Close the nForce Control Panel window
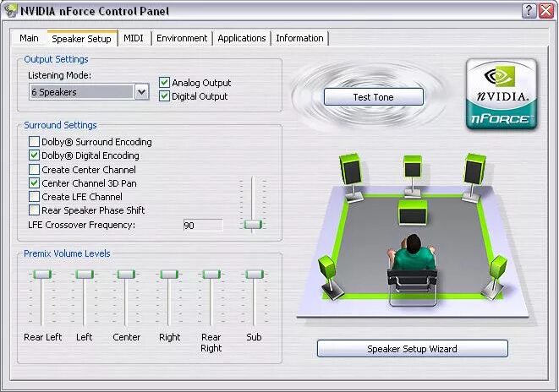 coord(546,11)
